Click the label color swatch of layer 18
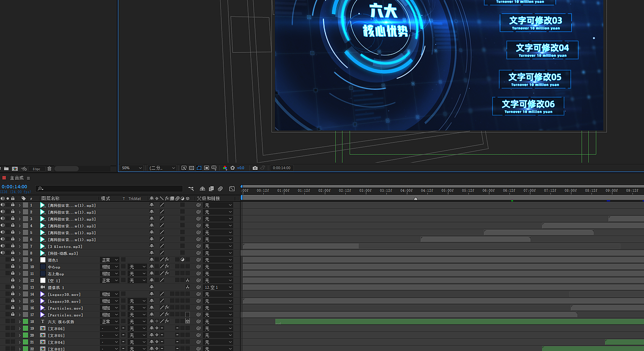Screen dimensions: 644x351 click(25, 321)
